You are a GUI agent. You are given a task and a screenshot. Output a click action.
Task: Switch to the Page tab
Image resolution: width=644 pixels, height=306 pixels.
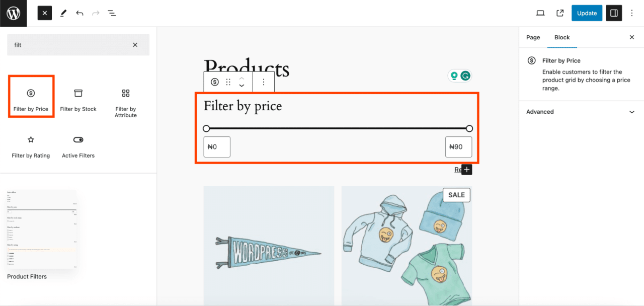[533, 37]
